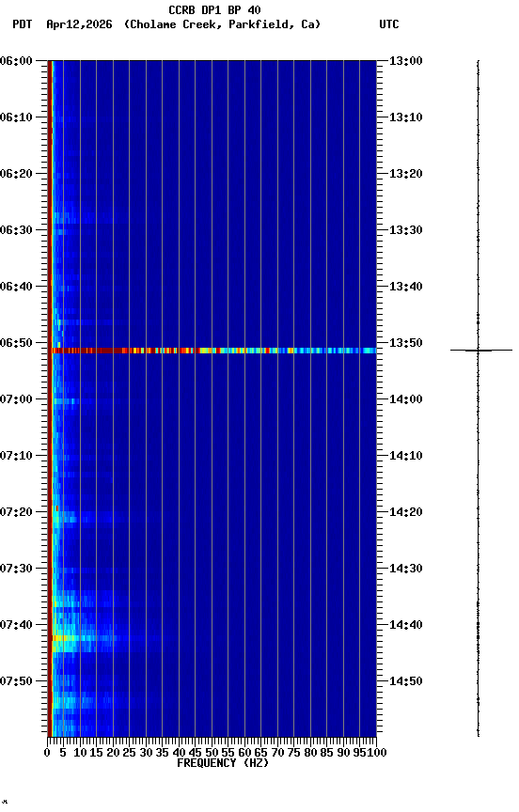
Task: Click the '13:20' UTC time label
Action: click(406, 174)
